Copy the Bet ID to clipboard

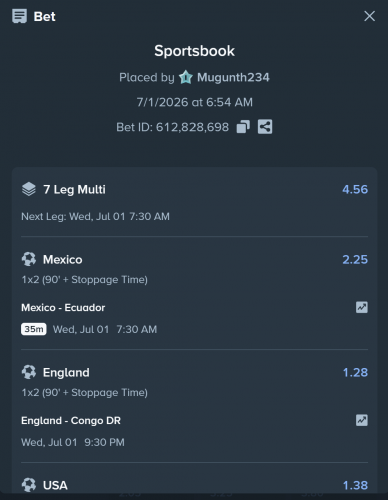243,127
